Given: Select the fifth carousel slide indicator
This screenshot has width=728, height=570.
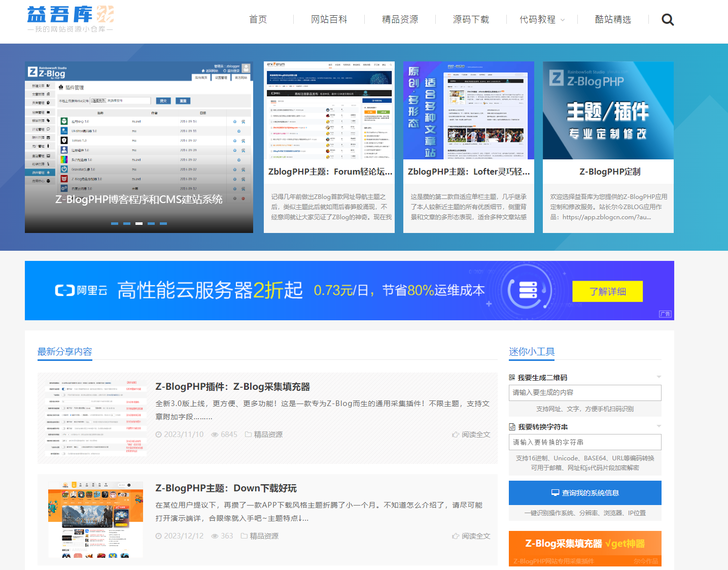Looking at the screenshot, I should coord(163,223).
